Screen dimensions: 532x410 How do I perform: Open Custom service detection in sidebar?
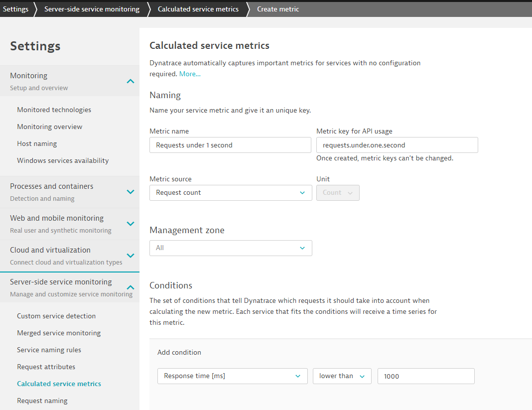(x=56, y=316)
